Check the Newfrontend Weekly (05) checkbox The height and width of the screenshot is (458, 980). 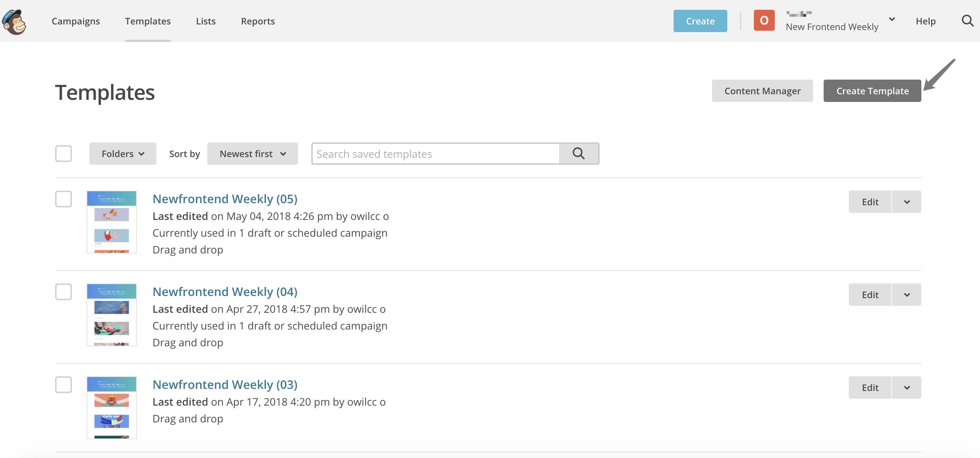(x=63, y=199)
